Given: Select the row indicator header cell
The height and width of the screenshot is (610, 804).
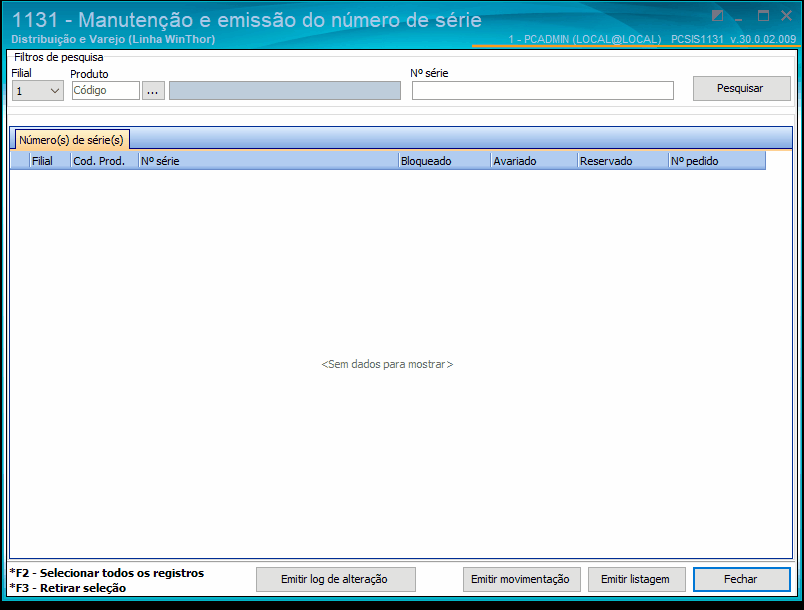Looking at the screenshot, I should (20, 161).
